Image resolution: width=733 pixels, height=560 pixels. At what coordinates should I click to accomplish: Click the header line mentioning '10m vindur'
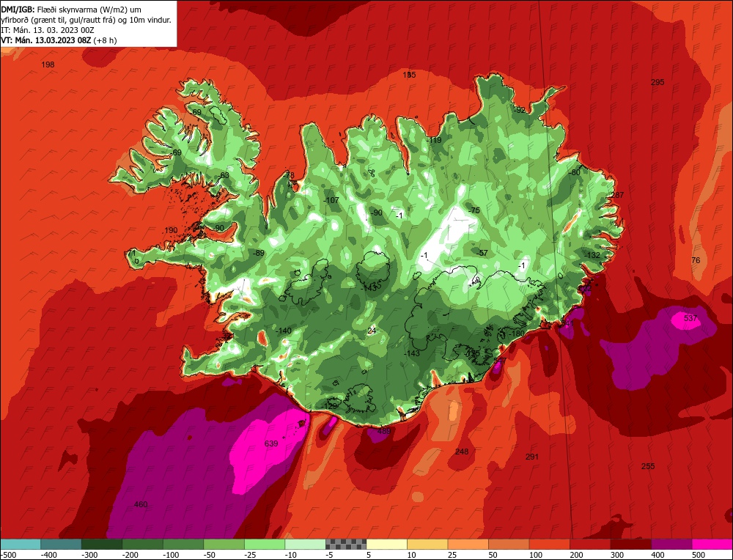click(86, 20)
